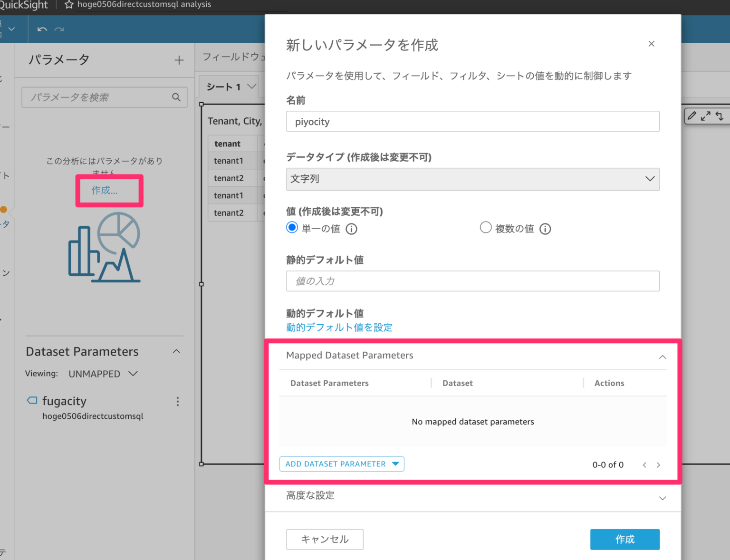Click the info icon beside 単一の値
Image resolution: width=730 pixels, height=560 pixels.
(x=351, y=229)
